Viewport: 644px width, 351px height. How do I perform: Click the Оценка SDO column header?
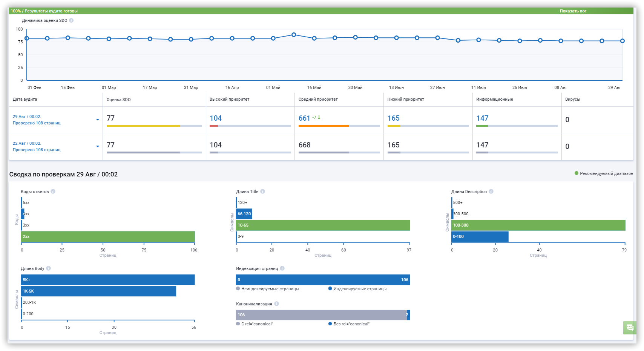point(118,100)
